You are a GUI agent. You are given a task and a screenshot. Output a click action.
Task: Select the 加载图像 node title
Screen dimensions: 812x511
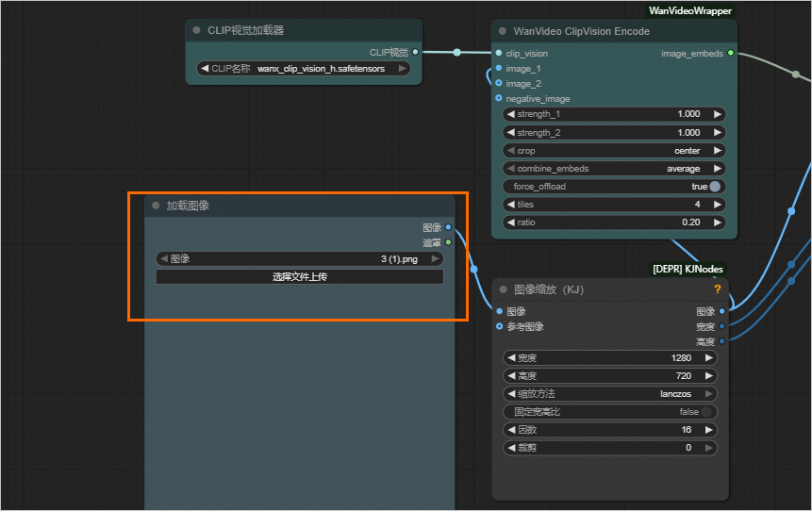(x=188, y=206)
